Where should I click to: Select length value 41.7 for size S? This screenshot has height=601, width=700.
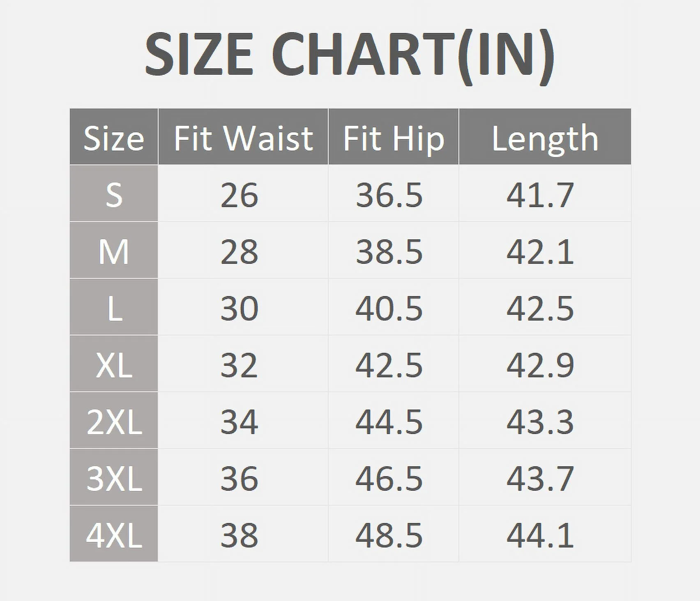[540, 194]
